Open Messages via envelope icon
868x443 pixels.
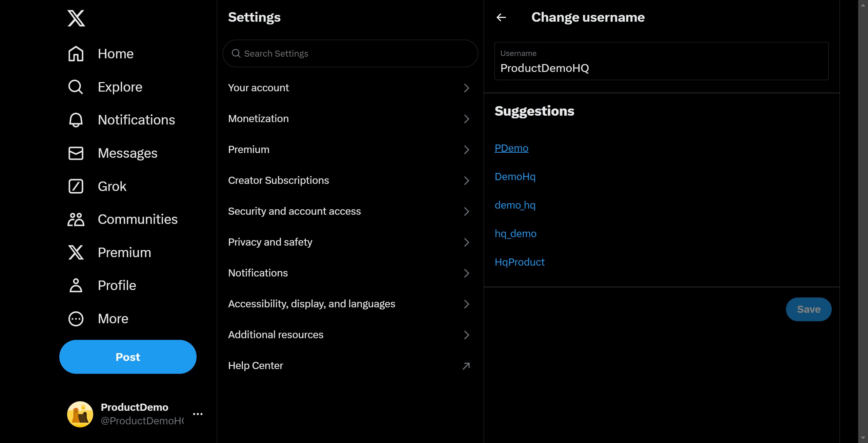[x=76, y=153]
